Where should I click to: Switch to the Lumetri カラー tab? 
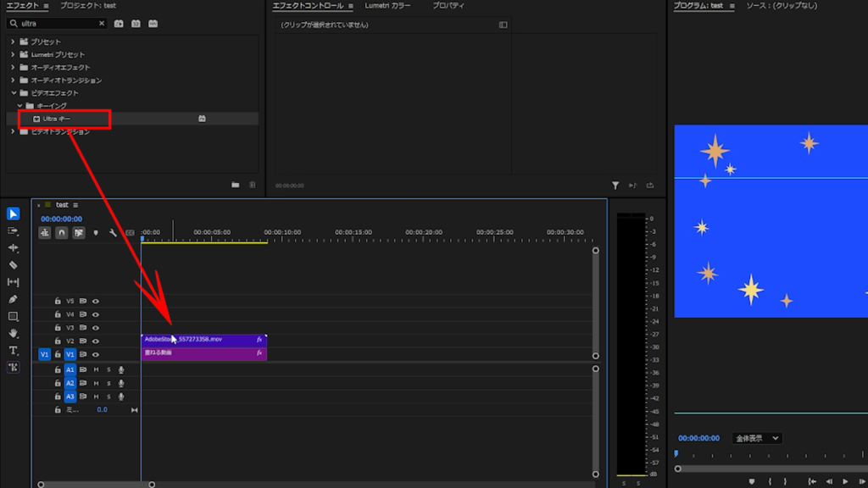(x=387, y=6)
